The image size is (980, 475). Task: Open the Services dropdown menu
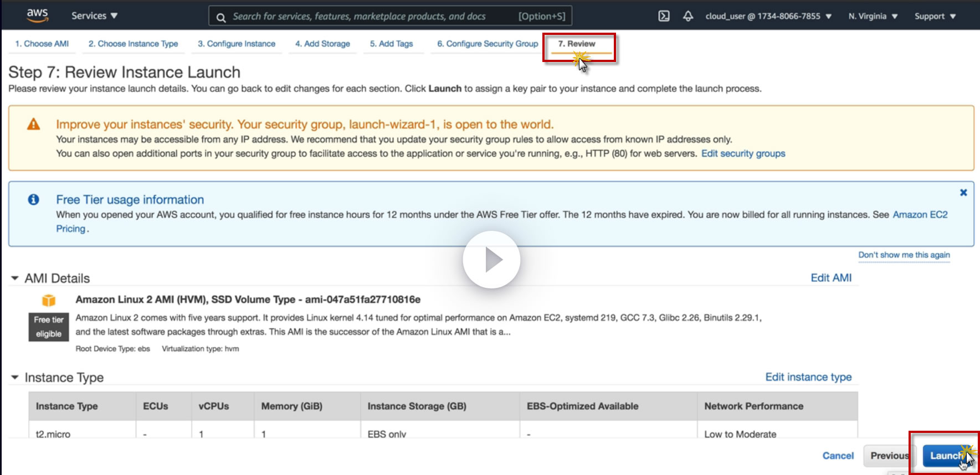pos(94,16)
